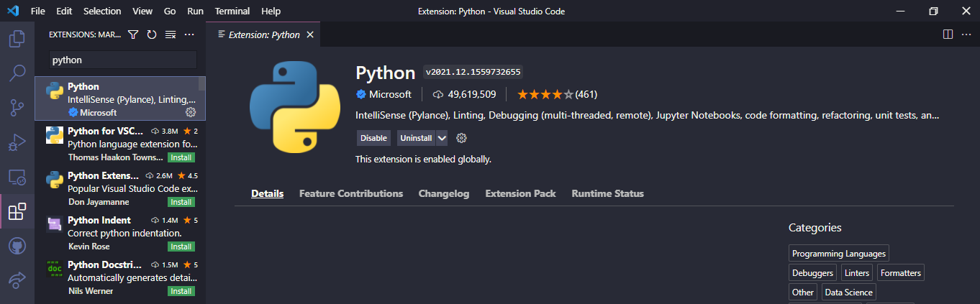Open Programming Languages category
Screen dimensions: 980x304
pyautogui.click(x=839, y=253)
